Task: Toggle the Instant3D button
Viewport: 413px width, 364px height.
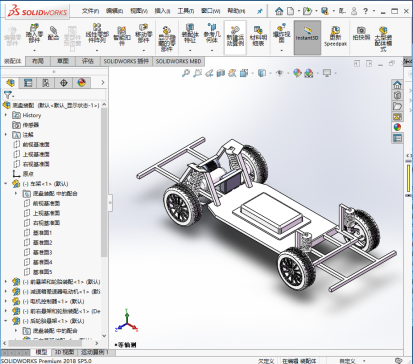Action: pos(307,37)
